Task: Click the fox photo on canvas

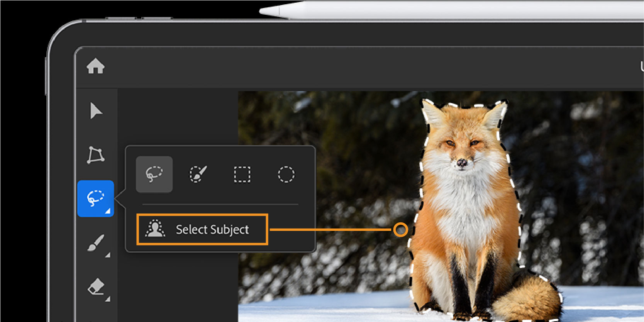Action: click(441, 207)
